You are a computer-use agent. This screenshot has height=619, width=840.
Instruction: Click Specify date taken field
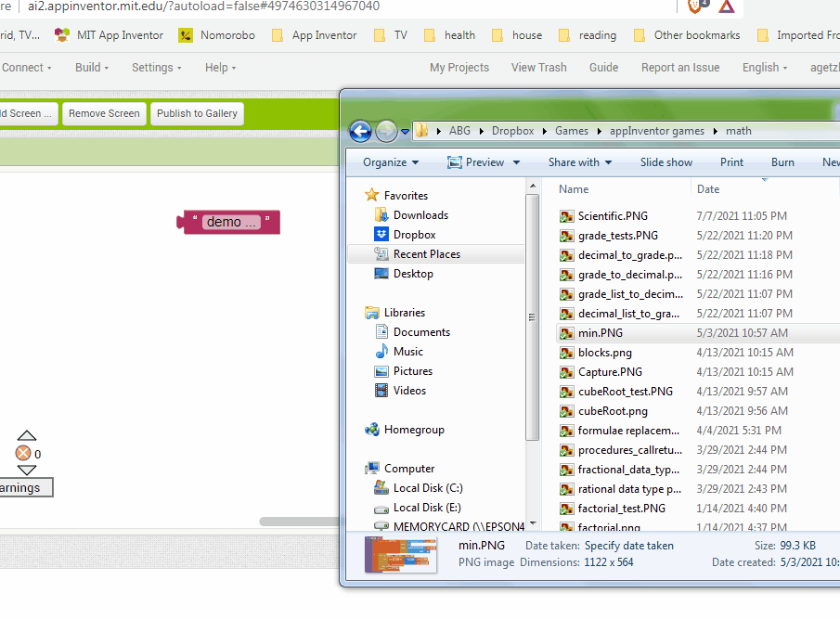coord(629,546)
